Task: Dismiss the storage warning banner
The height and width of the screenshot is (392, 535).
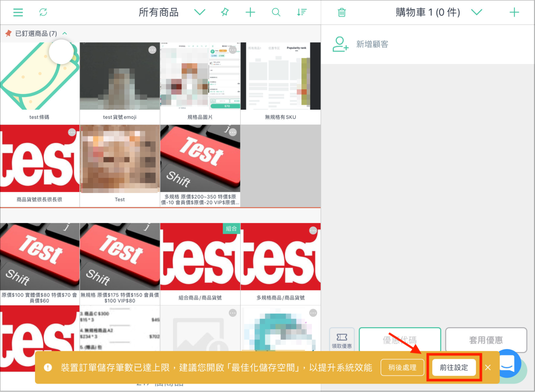Action: tap(488, 367)
